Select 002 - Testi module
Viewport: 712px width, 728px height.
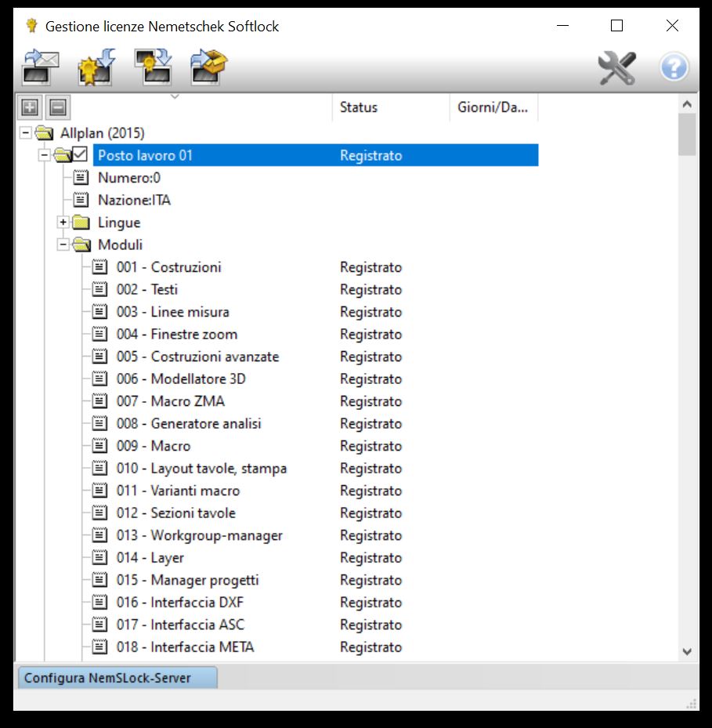pos(146,289)
